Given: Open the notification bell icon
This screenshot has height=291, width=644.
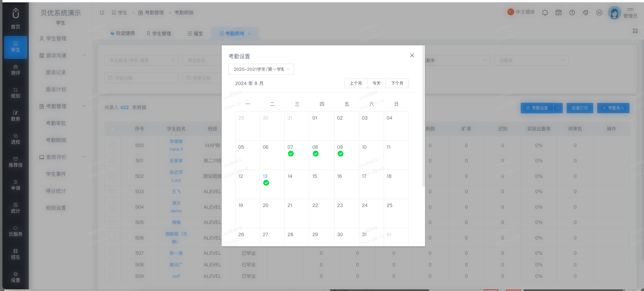Looking at the screenshot, I should click(x=545, y=13).
